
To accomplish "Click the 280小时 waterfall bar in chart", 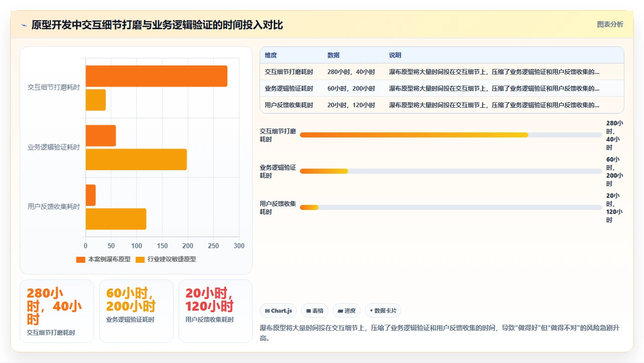I will [156, 76].
